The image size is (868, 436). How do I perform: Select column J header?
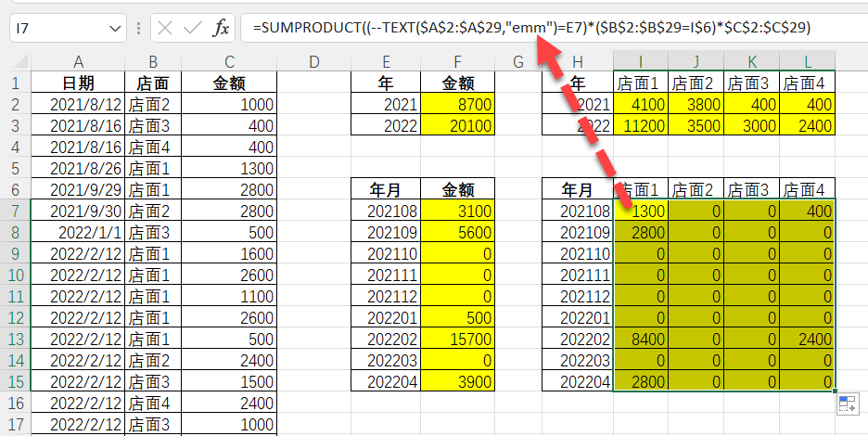pyautogui.click(x=696, y=61)
